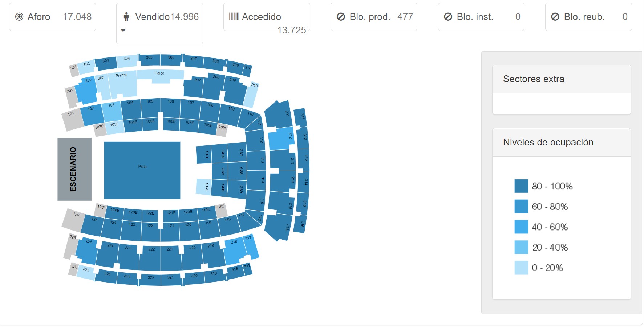Click the Blo. prod. blocked icon

click(341, 17)
